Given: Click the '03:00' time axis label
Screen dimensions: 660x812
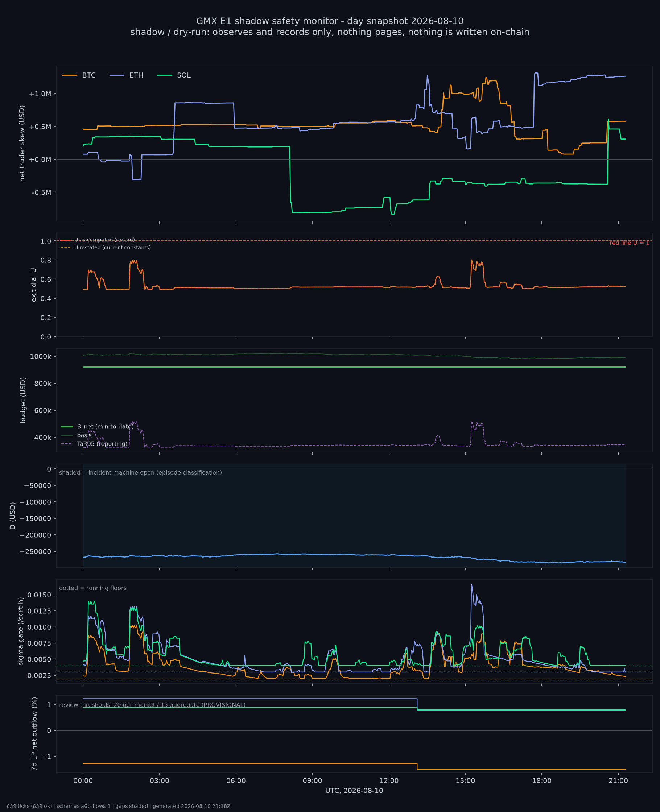Looking at the screenshot, I should tap(159, 780).
